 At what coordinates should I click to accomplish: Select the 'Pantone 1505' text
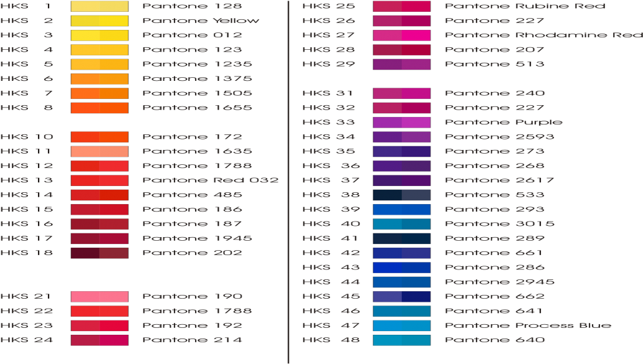click(x=198, y=93)
